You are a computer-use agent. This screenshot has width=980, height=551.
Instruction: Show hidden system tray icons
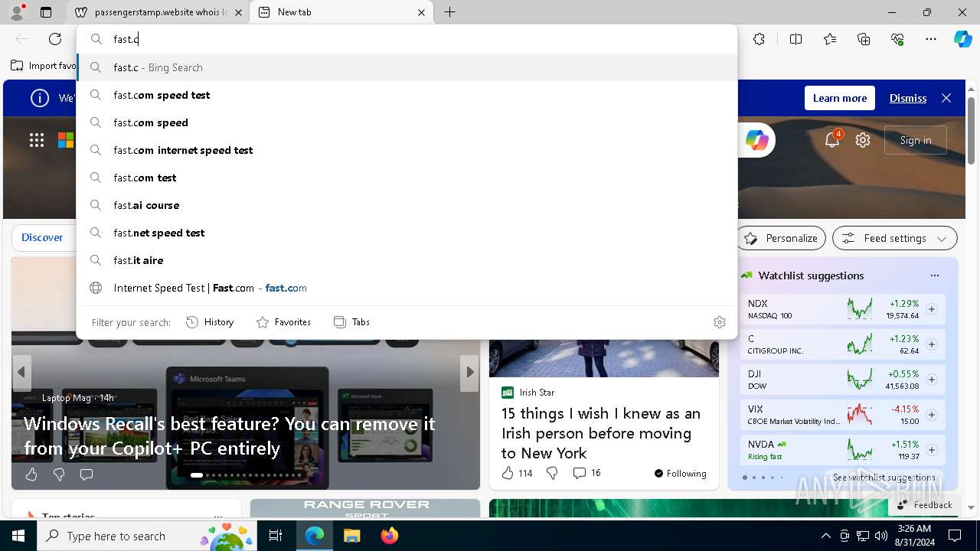point(825,536)
